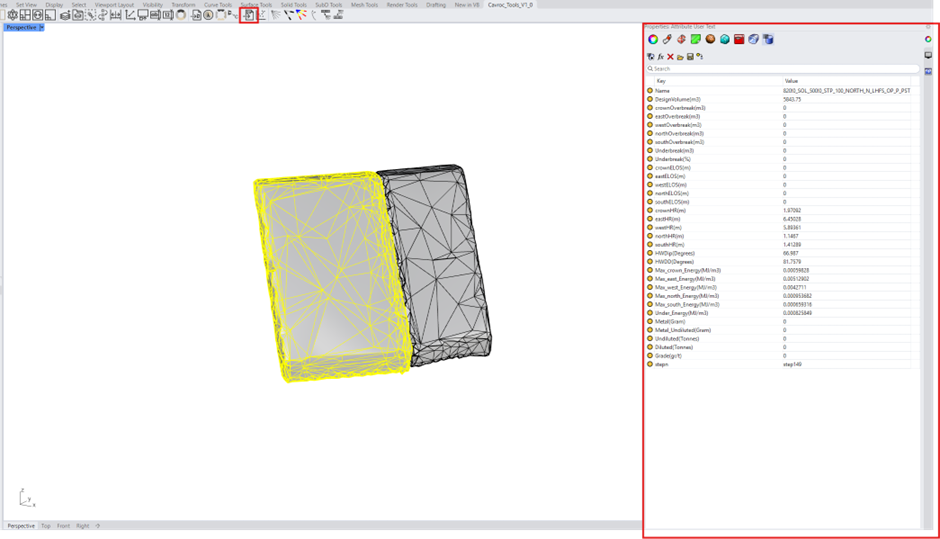Open the Mesh Tools toolbar tab
The image size is (940, 539).
(364, 5)
